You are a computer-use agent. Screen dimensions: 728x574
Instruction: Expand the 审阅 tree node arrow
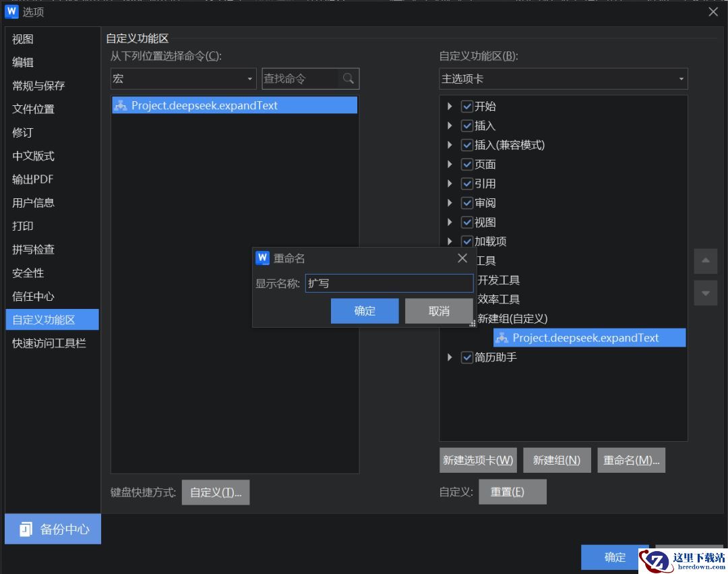point(450,203)
